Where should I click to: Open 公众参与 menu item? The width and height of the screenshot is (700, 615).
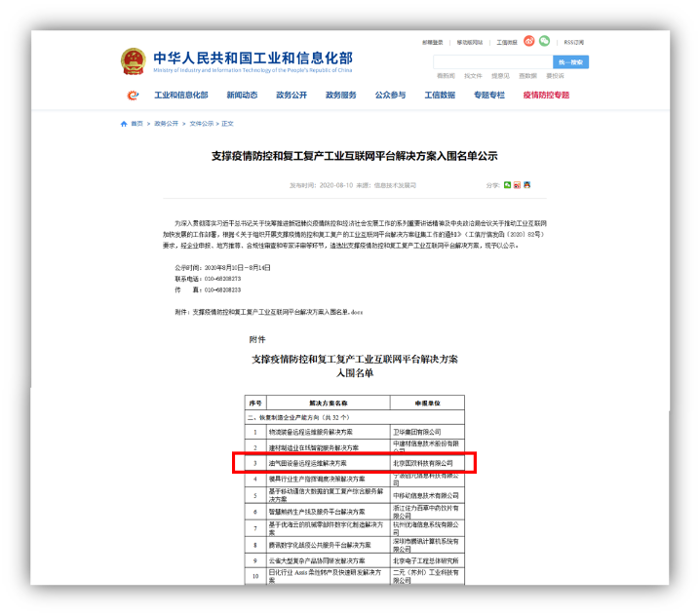point(390,96)
